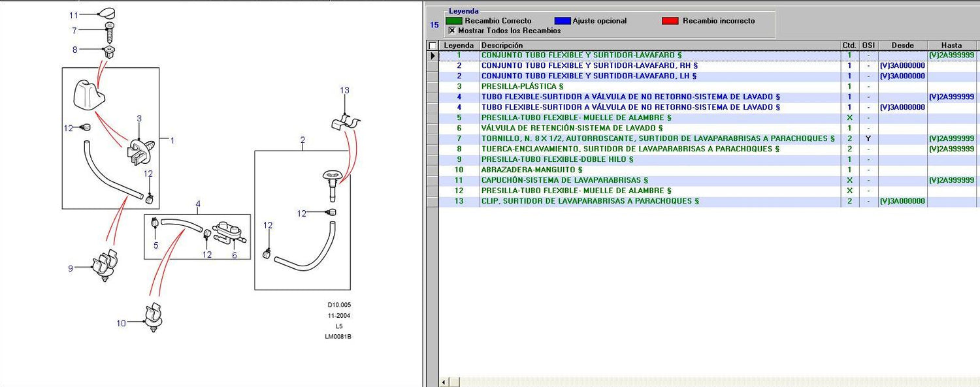Select the abrazadera clip part 10 drawing
The height and width of the screenshot is (387, 980).
(x=153, y=318)
